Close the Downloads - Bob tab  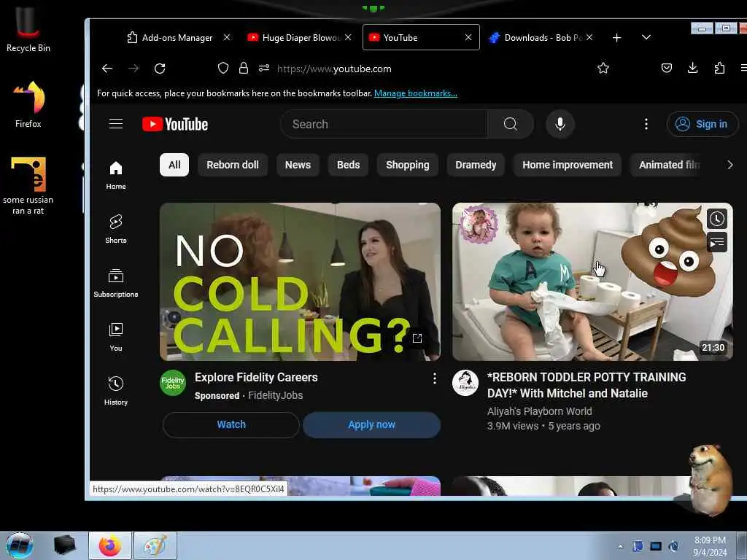click(x=589, y=37)
